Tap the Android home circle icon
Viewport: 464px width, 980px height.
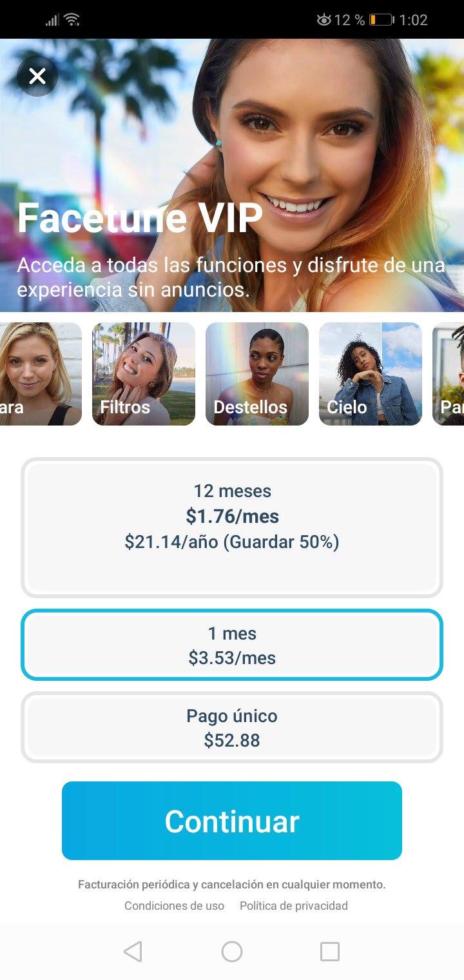[x=232, y=951]
